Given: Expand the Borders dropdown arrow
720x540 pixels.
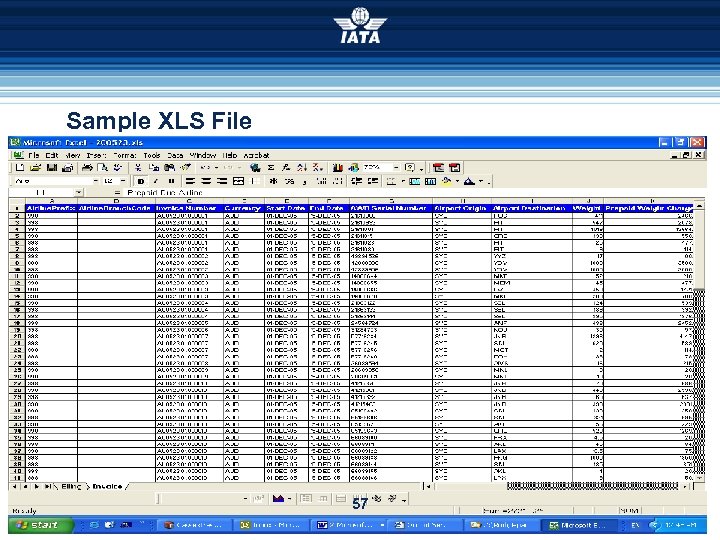Looking at the screenshot, I should tap(403, 181).
